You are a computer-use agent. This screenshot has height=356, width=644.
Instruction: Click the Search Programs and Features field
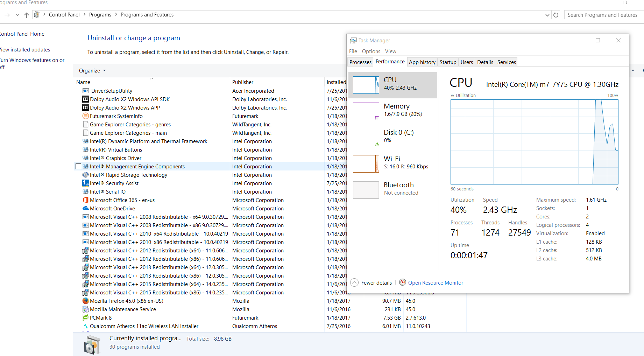pyautogui.click(x=604, y=15)
